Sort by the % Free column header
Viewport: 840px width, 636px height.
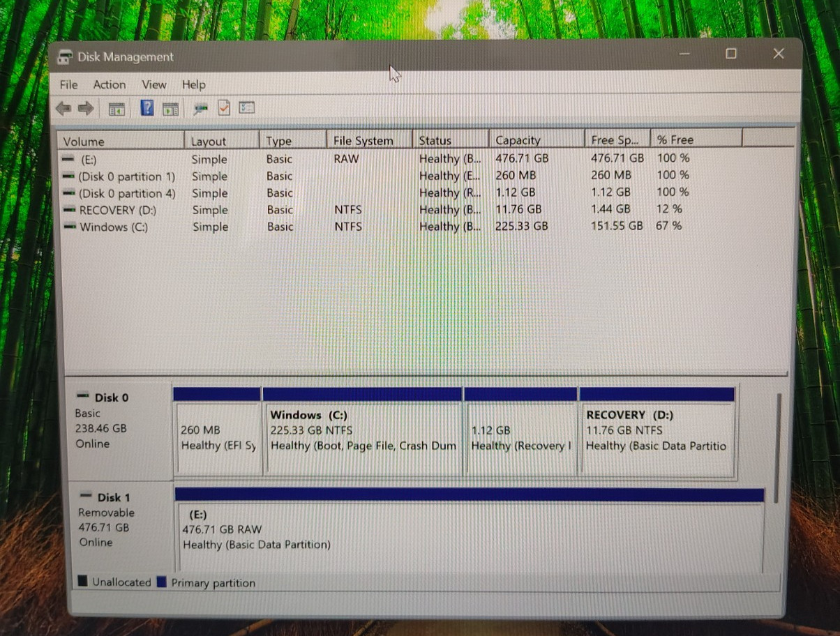pyautogui.click(x=696, y=138)
